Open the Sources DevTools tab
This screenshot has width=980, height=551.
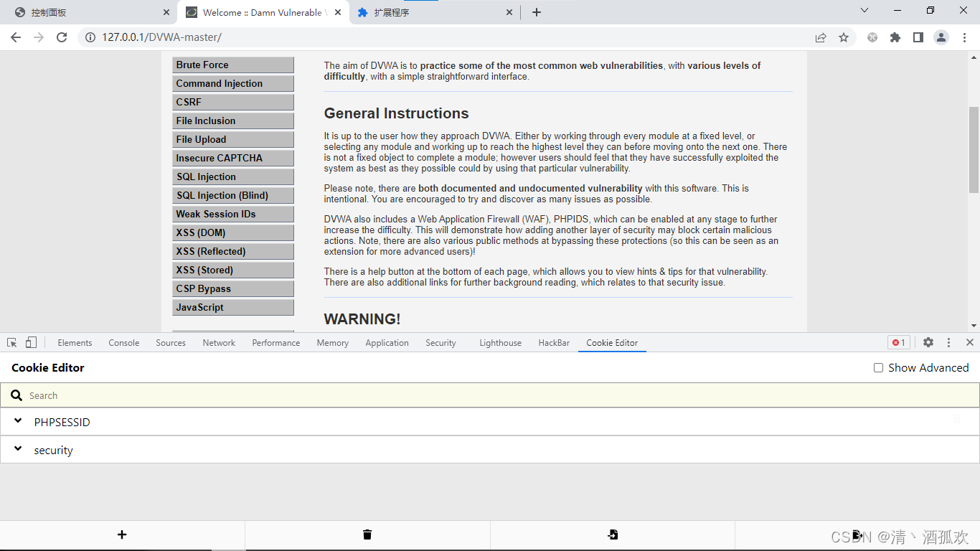click(x=171, y=343)
